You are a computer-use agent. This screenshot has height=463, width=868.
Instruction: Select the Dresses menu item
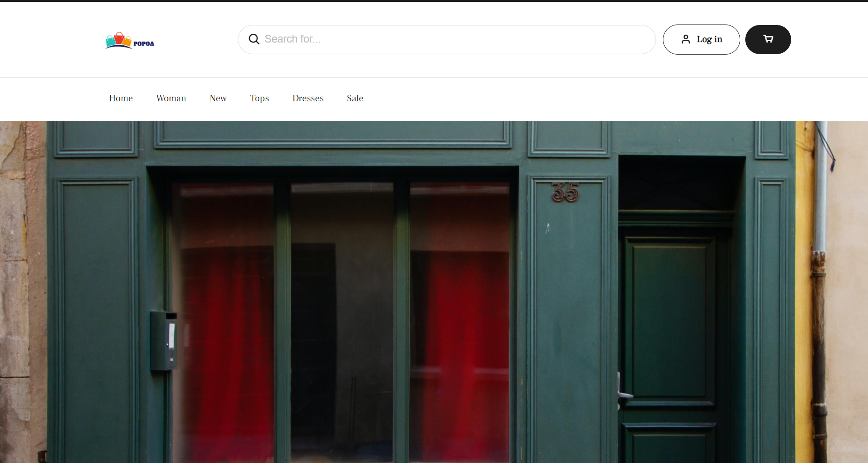tap(308, 98)
